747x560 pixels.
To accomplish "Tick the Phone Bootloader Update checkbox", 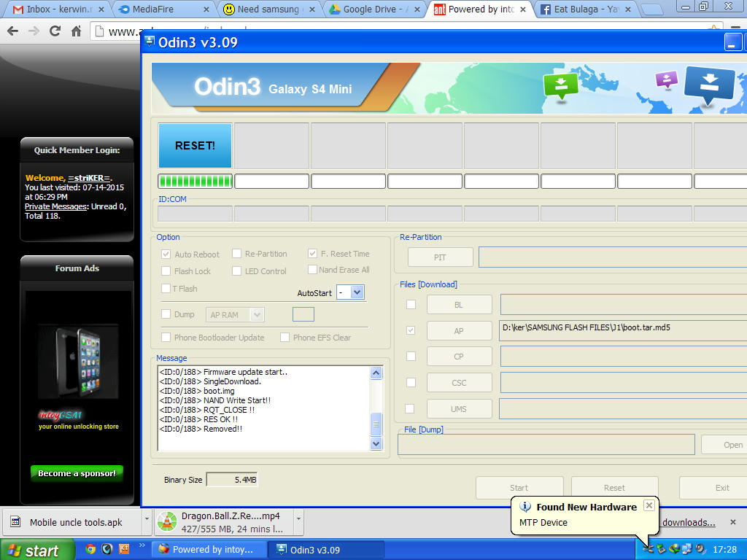I will tap(166, 337).
